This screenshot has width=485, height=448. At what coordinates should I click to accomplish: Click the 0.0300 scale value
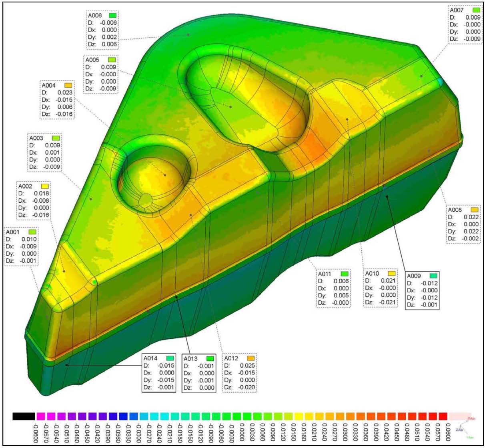[x=346, y=432]
